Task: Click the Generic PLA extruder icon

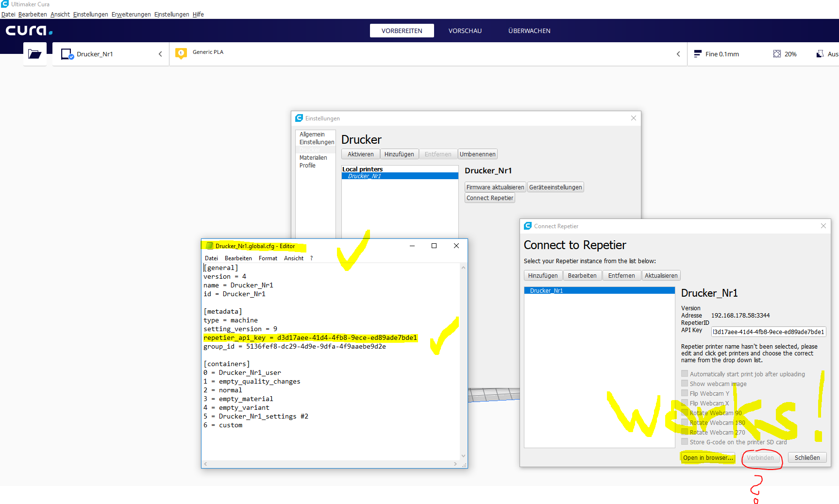Action: pyautogui.click(x=181, y=53)
